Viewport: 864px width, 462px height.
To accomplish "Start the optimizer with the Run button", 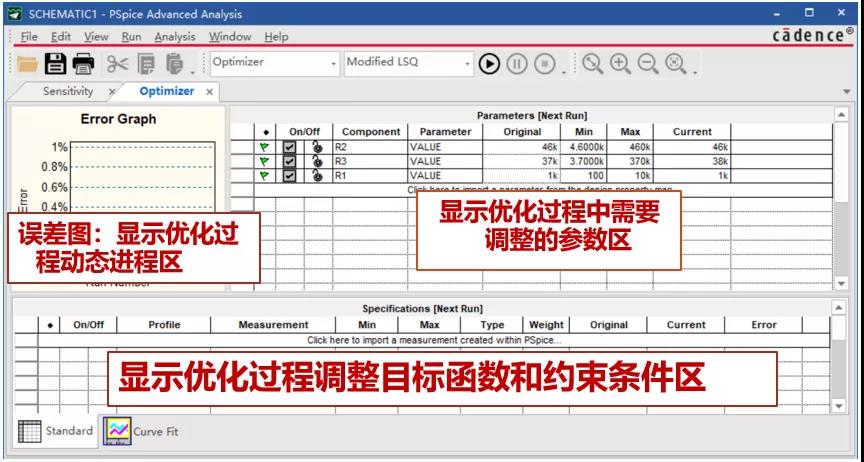I will point(489,64).
